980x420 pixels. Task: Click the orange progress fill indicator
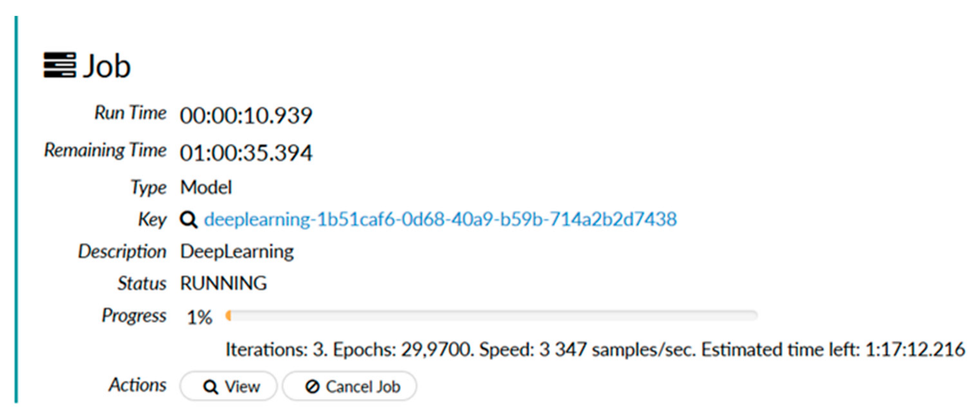tap(229, 316)
